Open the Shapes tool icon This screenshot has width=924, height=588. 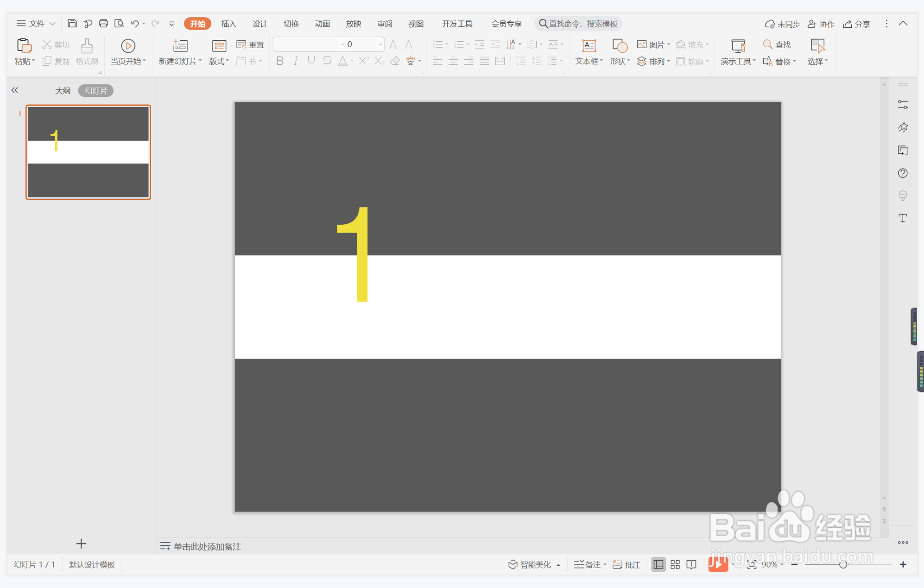click(x=620, y=46)
